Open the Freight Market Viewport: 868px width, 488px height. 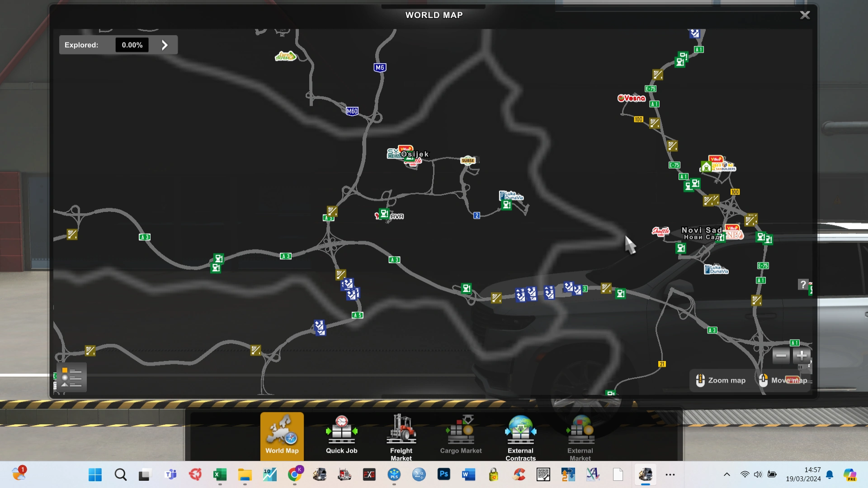point(401,436)
